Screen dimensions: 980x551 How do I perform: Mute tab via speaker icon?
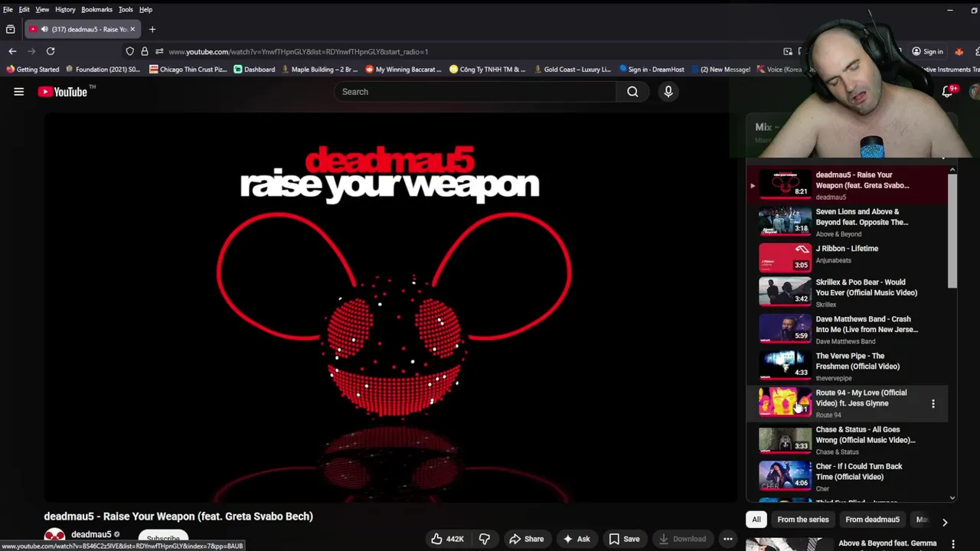tap(44, 29)
